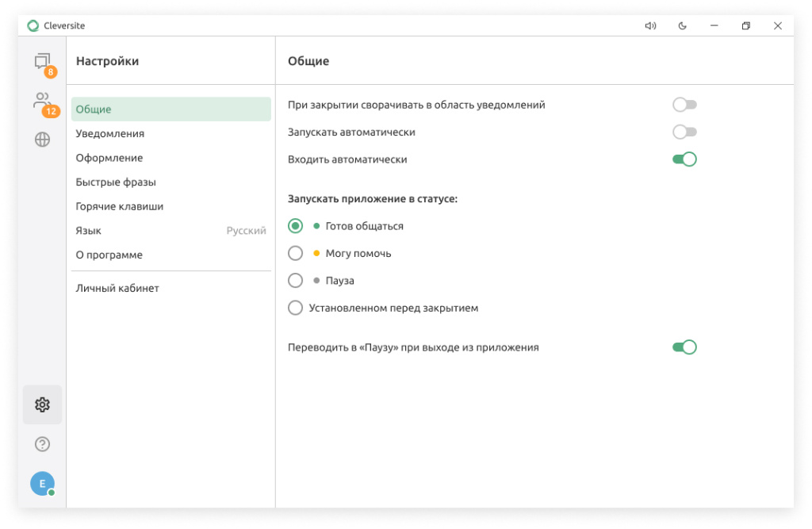Select "Установленном перед закрытием" radio option

296,308
